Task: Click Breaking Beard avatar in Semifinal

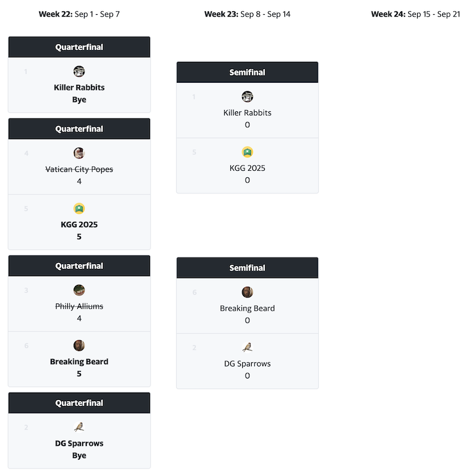Action: click(247, 292)
